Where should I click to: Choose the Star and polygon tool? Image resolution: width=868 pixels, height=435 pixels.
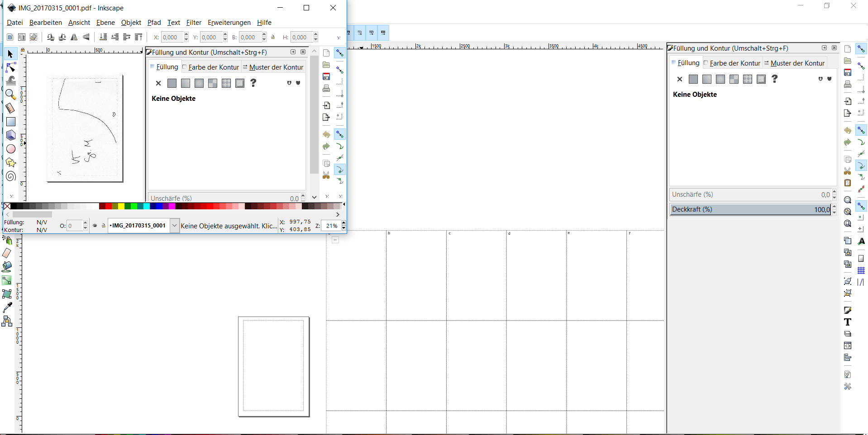11,162
